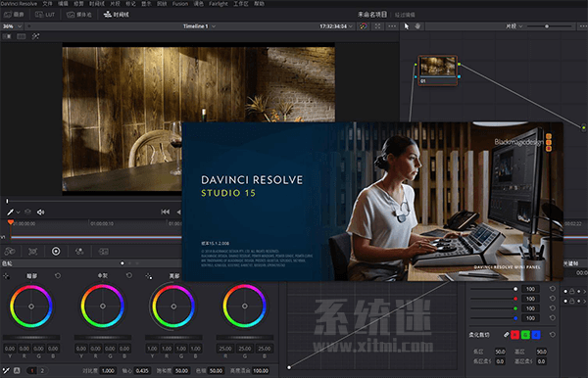Open the node editor three-dot options menu

click(583, 26)
